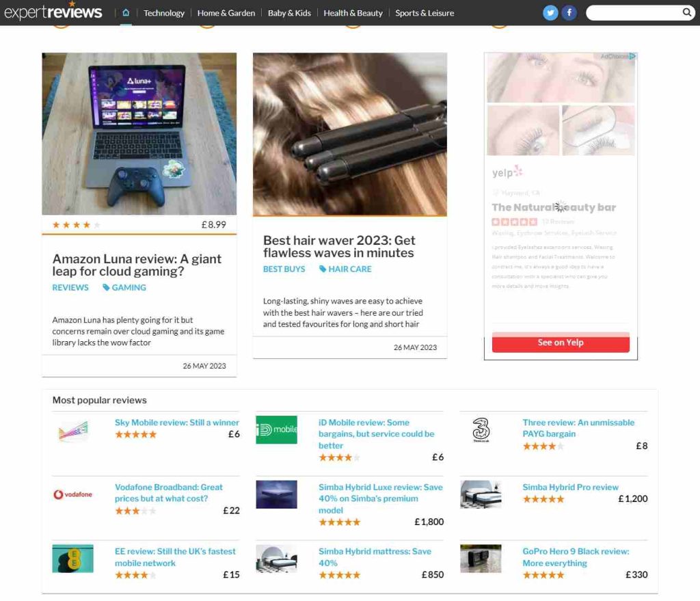Screen dimensions: 700x601
Task: Open the Amazon Luna review headline
Action: 137,265
